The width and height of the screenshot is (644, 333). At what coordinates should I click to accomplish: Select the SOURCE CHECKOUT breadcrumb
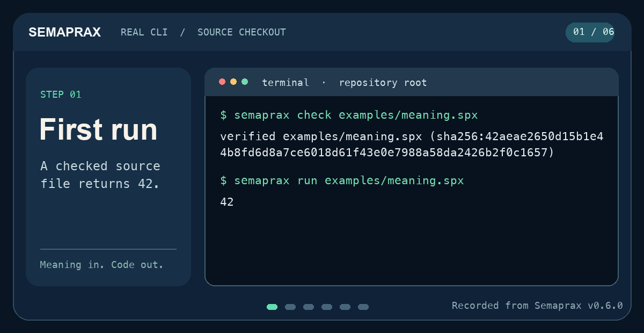tap(241, 32)
